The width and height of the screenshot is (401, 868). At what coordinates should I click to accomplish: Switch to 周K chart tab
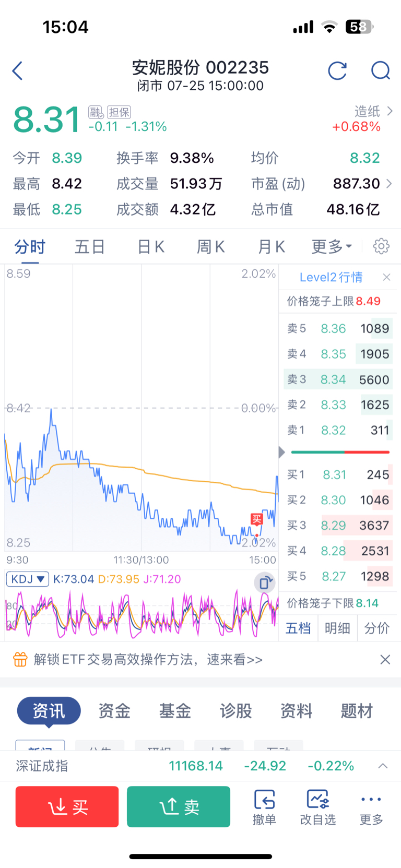pos(211,246)
